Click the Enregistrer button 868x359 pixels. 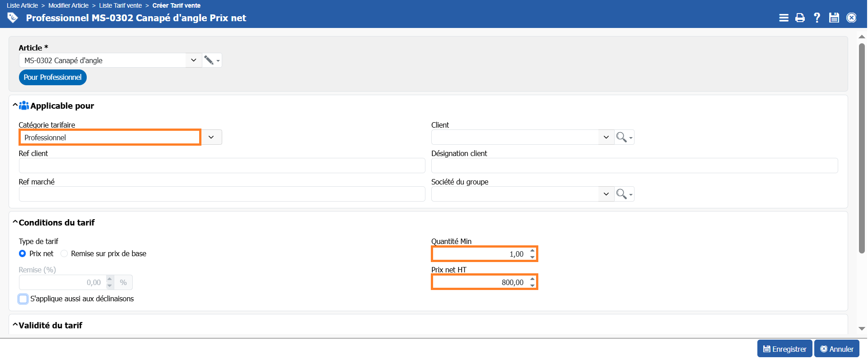(x=784, y=349)
